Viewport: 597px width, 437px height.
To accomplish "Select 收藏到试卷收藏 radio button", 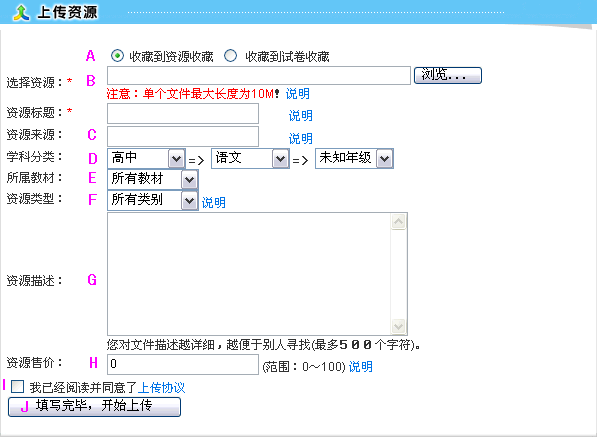I will [230, 56].
